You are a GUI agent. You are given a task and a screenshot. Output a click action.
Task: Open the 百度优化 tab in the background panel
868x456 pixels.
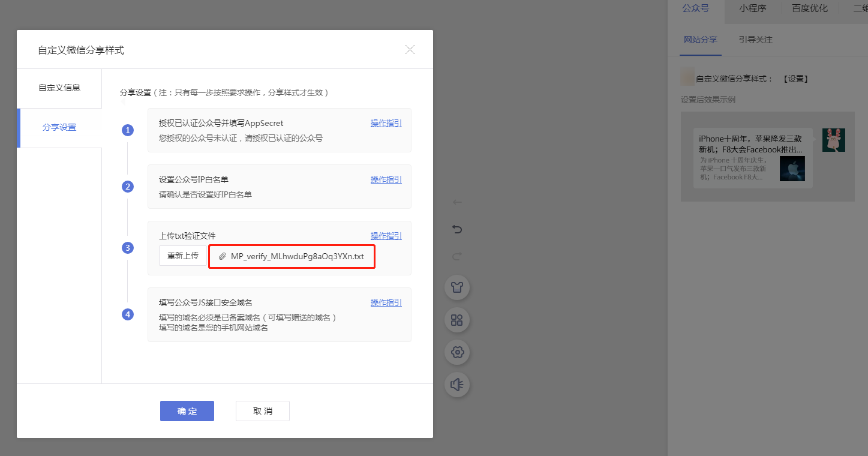[810, 8]
